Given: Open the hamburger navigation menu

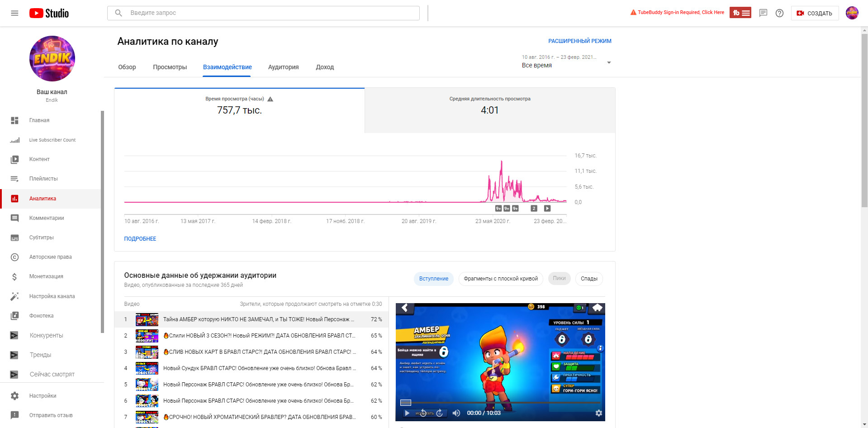Looking at the screenshot, I should [x=14, y=13].
